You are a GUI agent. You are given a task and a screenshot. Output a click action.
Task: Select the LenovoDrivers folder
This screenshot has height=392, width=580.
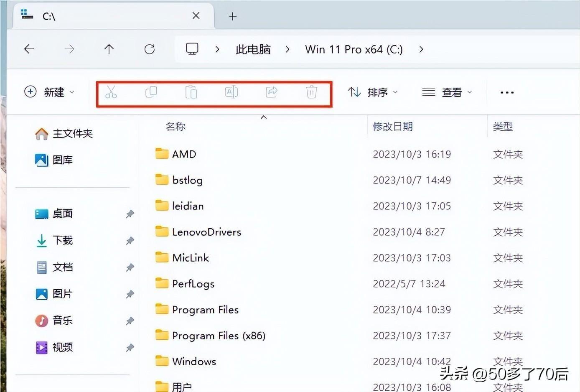pyautogui.click(x=198, y=232)
